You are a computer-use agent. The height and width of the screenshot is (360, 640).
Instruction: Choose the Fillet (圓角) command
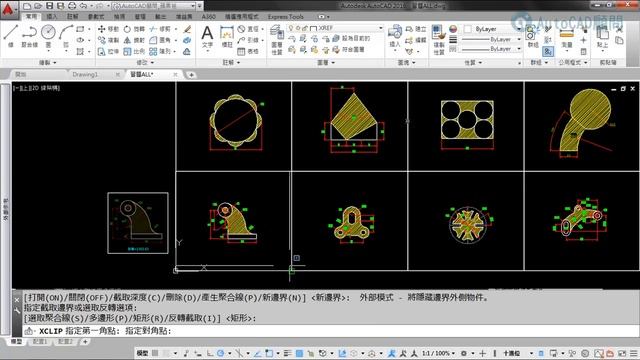pos(160,40)
